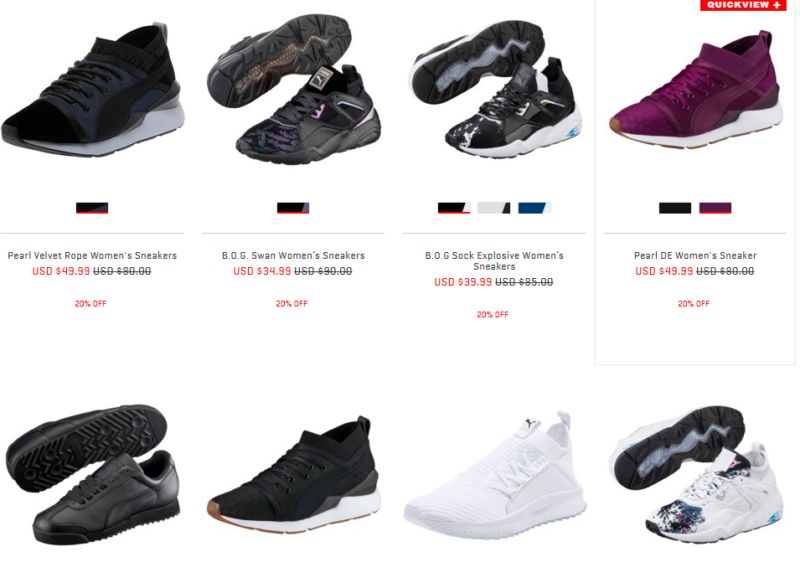The height and width of the screenshot is (562, 800).
Task: Select black swatch under Pearl DE Sneaker
Action: point(675,208)
